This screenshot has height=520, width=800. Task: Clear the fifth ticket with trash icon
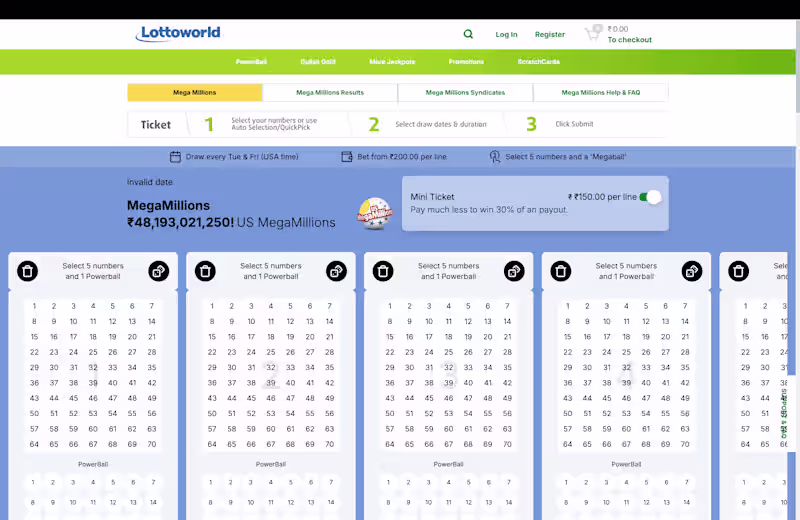pos(738,271)
